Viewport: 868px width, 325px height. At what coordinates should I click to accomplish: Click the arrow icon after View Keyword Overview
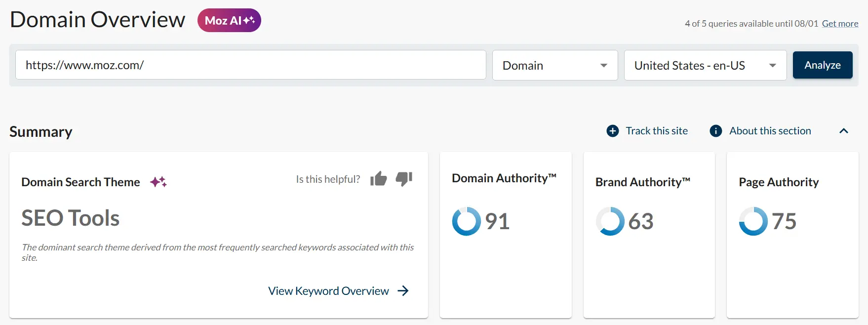[x=403, y=291]
